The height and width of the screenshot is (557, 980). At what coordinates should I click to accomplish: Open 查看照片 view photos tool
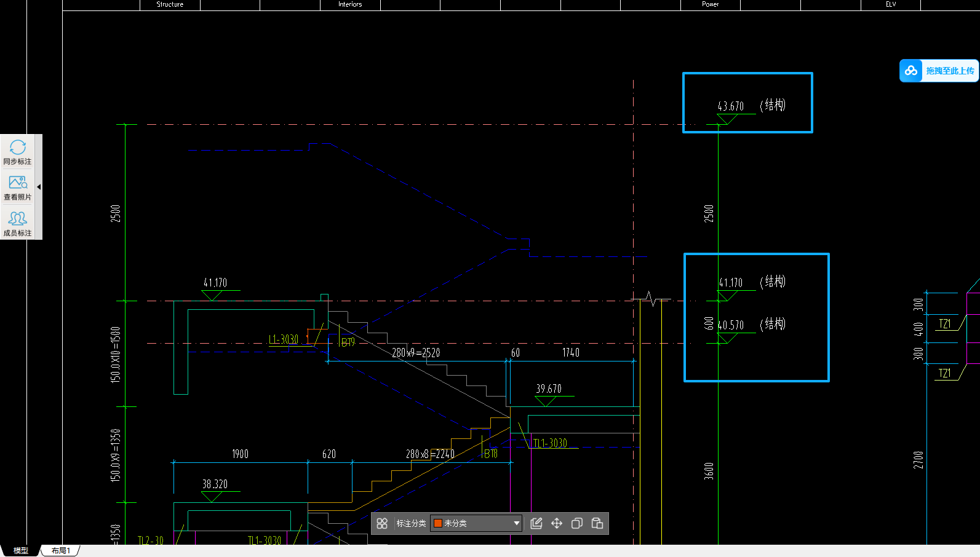tap(17, 188)
